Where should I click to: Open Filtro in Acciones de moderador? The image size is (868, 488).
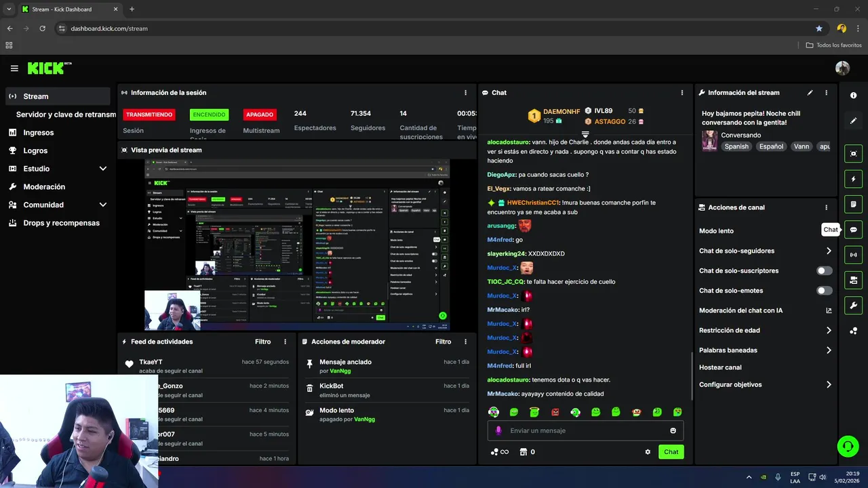click(x=443, y=342)
